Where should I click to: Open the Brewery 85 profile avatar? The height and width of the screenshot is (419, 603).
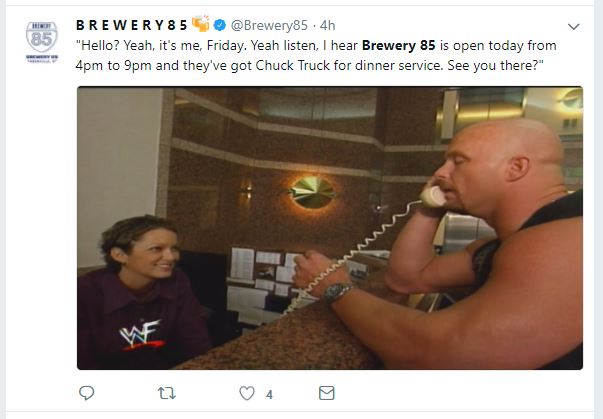point(42,42)
